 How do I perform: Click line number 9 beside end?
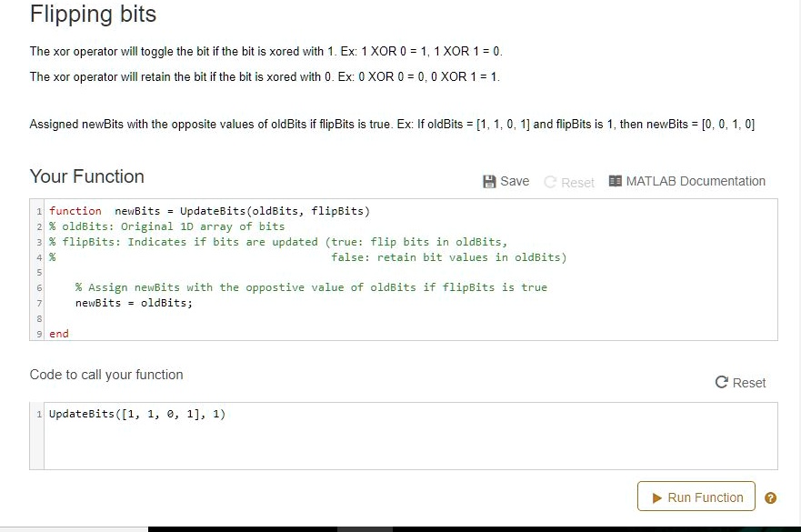tap(37, 334)
